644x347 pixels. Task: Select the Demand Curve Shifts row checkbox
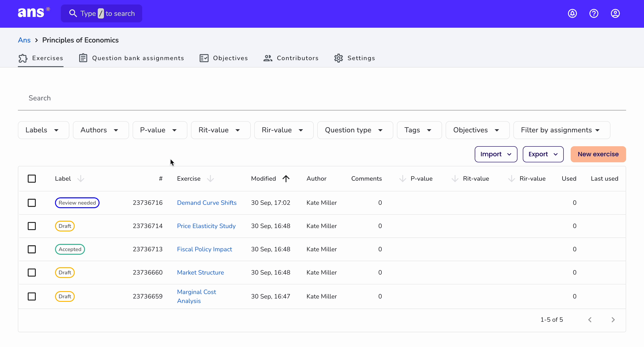point(32,203)
